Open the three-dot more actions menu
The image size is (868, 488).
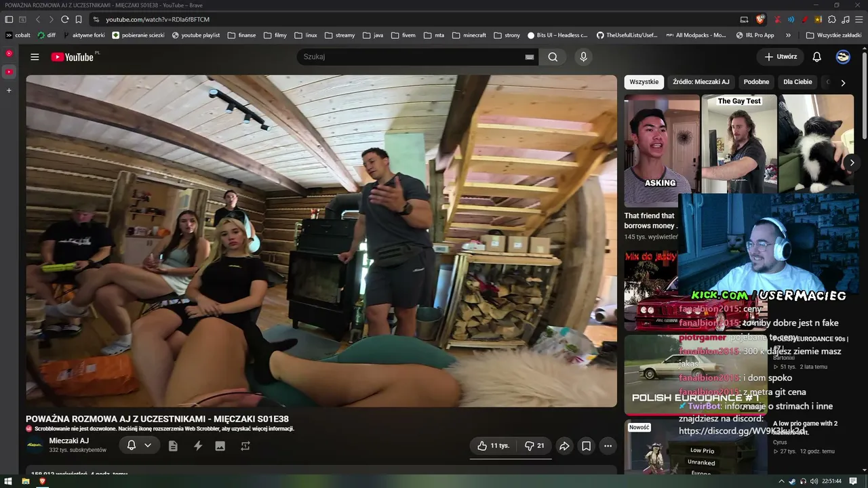pyautogui.click(x=608, y=445)
